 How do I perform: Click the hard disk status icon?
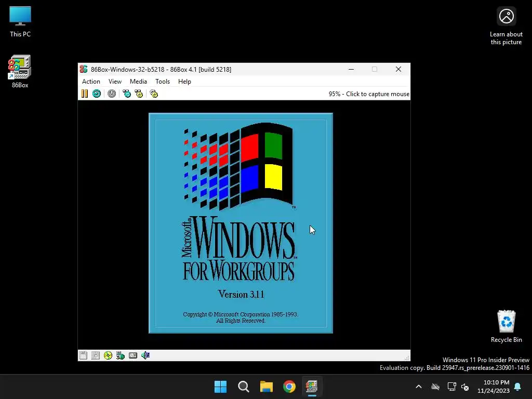(x=133, y=355)
